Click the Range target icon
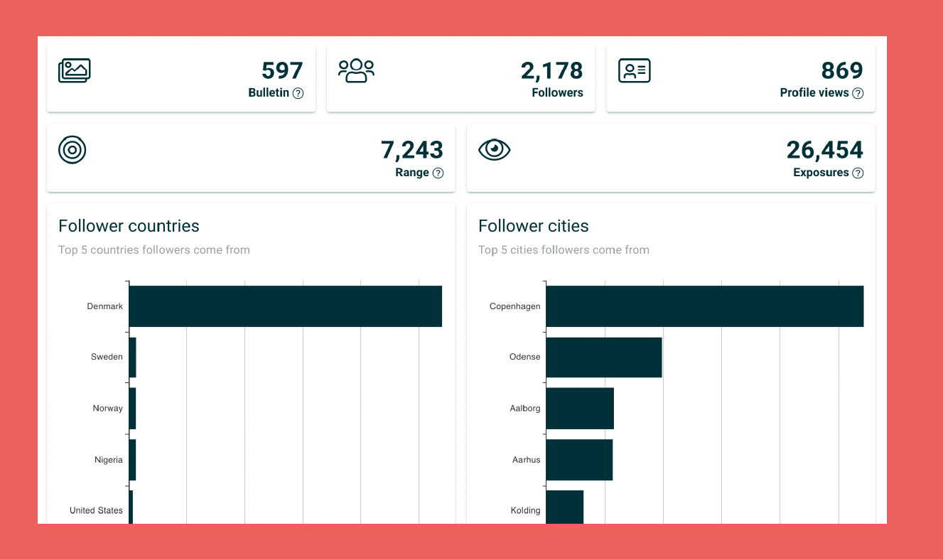 pyautogui.click(x=72, y=150)
